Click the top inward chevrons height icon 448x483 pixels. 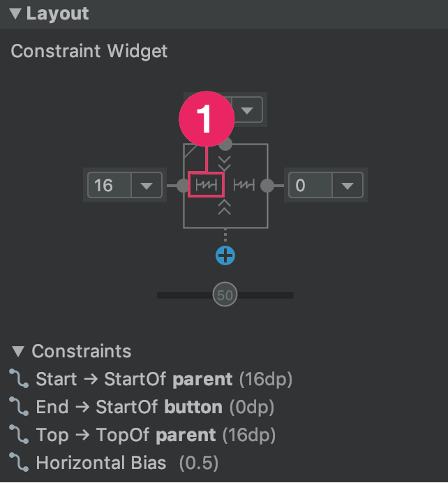(x=225, y=163)
